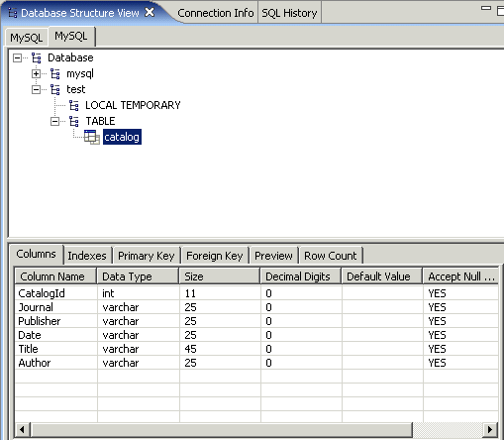
Task: Click the right arrow of horizontal scrollbar
Action: point(490,429)
